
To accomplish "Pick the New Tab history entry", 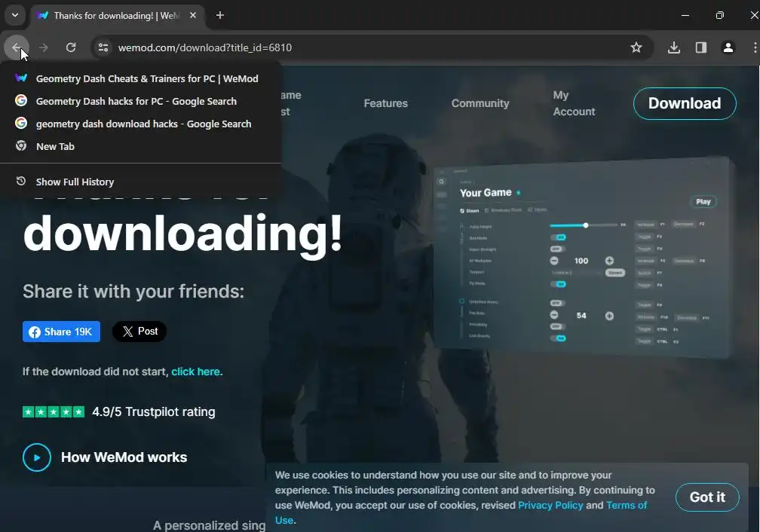I will pyautogui.click(x=140, y=146).
